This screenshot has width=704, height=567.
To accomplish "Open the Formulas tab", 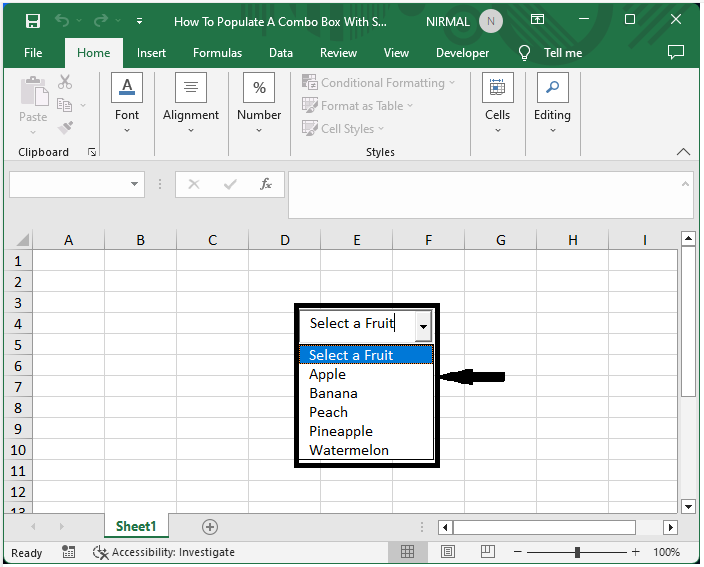I will click(217, 53).
